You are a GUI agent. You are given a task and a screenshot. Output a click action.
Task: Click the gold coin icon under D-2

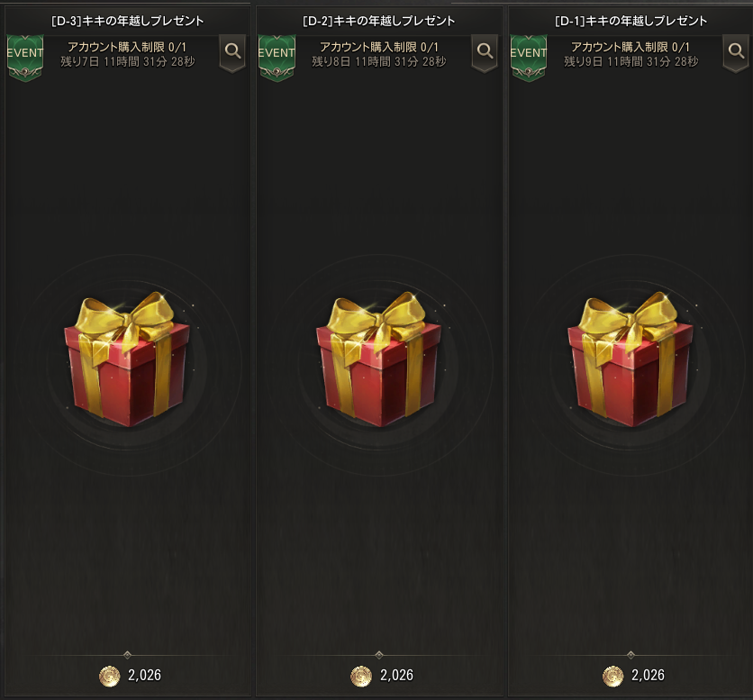[361, 676]
